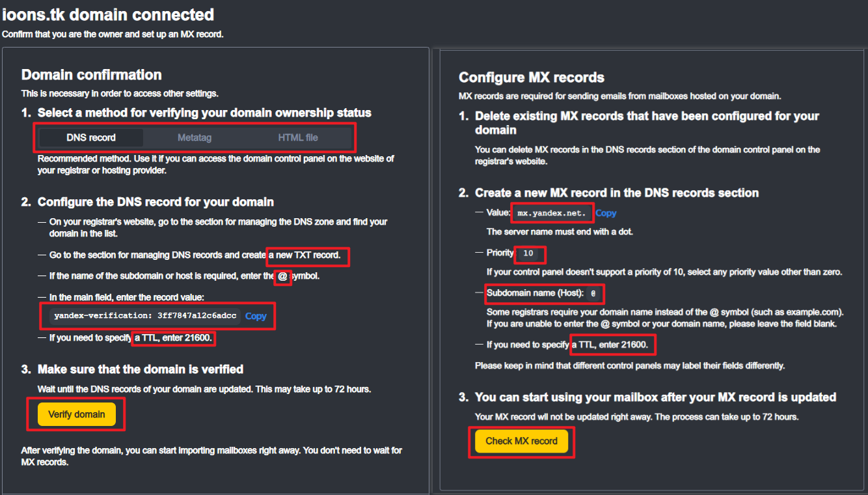Select the DNS record verification tab

pyautogui.click(x=91, y=137)
